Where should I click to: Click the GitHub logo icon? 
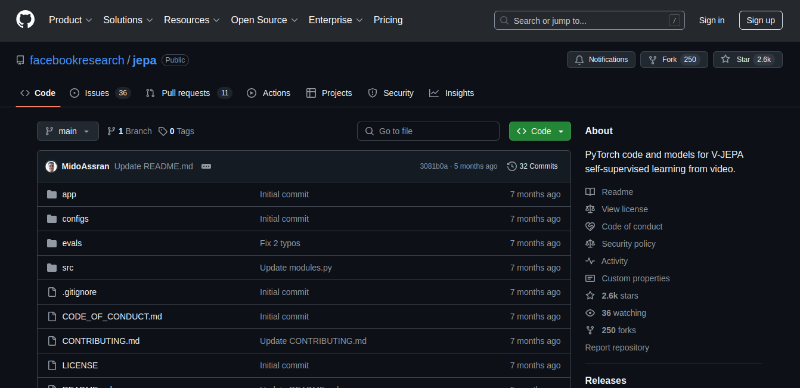pos(25,20)
